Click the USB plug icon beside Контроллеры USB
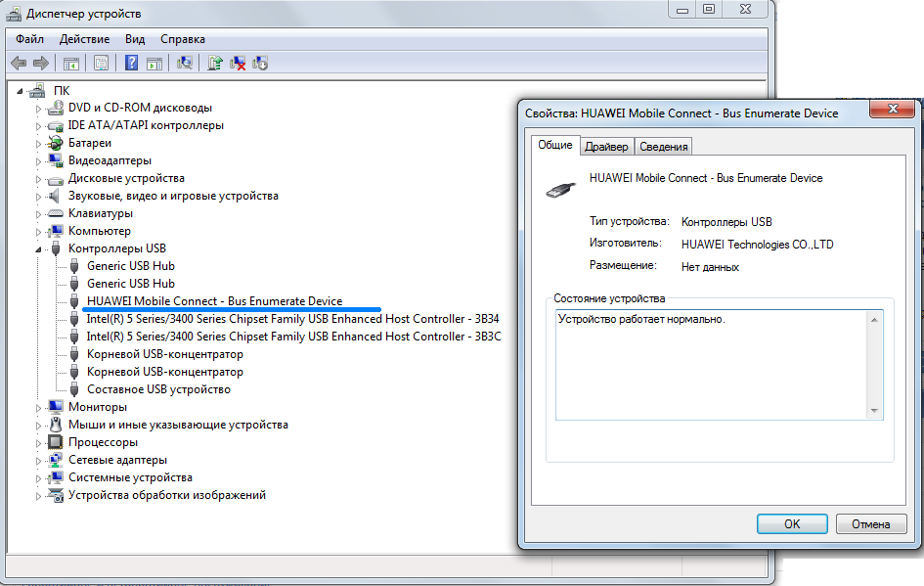Screen dimensions: 924x586 [x=56, y=248]
